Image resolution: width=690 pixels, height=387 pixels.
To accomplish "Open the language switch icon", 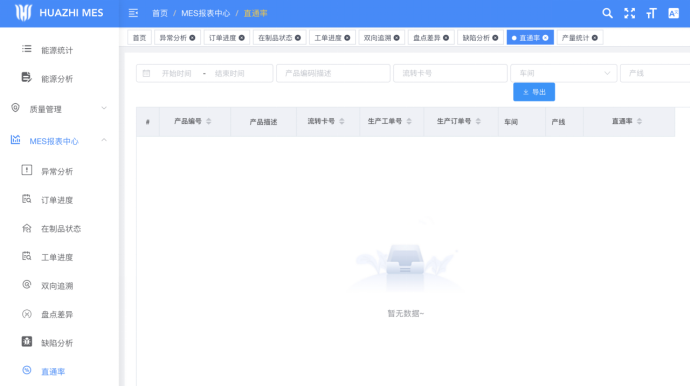I will click(x=673, y=13).
